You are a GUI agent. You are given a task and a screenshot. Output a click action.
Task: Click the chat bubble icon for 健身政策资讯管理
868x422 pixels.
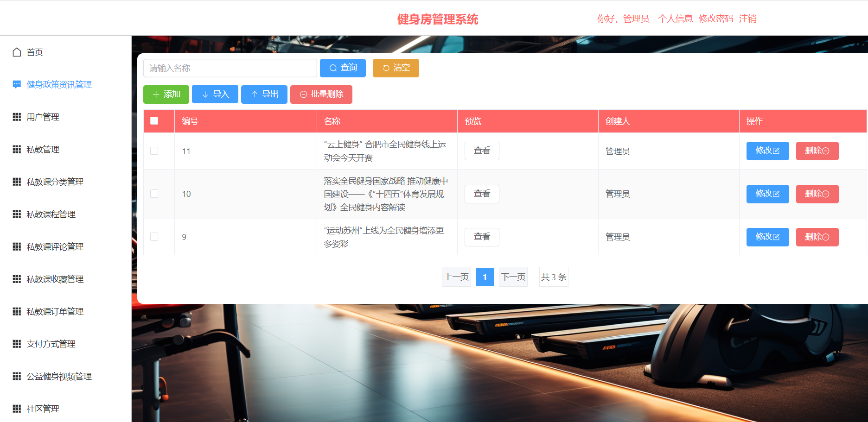pos(17,84)
